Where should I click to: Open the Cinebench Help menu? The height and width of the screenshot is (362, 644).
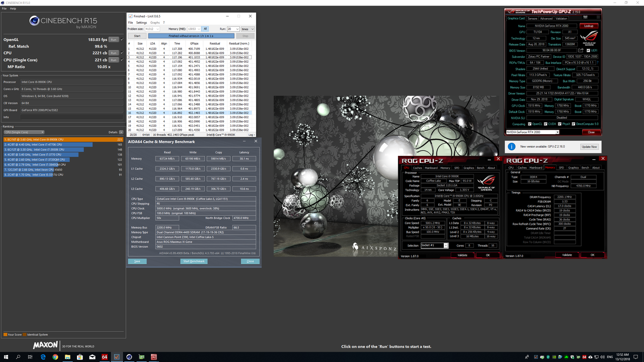click(x=13, y=9)
